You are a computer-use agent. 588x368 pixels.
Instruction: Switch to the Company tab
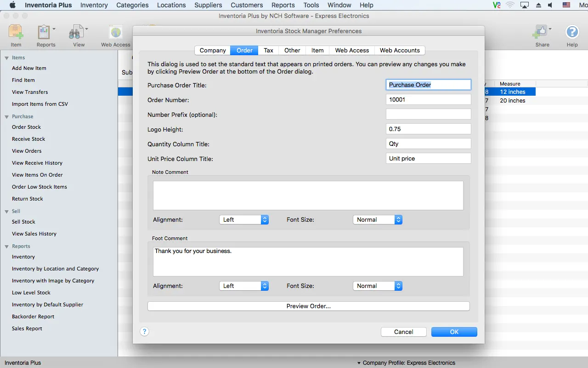click(x=213, y=51)
